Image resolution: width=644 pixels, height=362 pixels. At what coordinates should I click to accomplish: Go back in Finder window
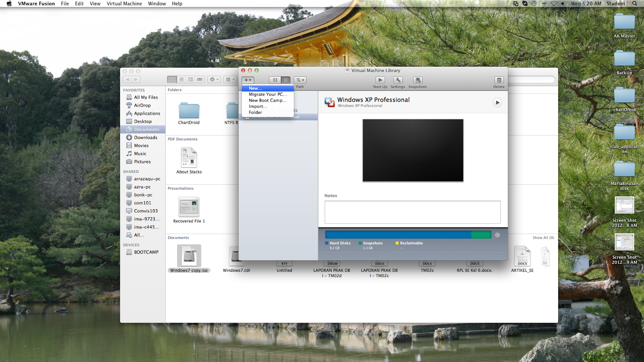coord(128,80)
